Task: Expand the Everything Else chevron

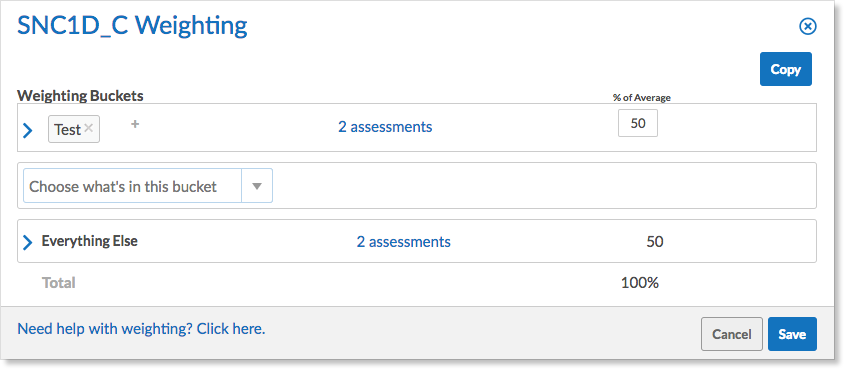Action: point(28,243)
